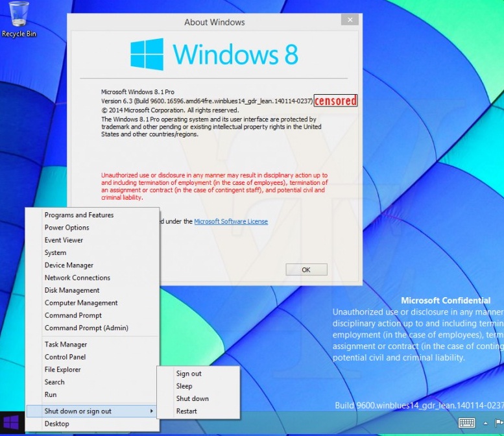This screenshot has width=504, height=436.
Task: Click the About Windows title bar text
Action: tap(215, 22)
